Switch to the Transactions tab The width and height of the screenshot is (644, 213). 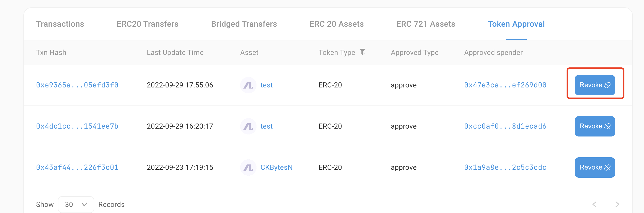(60, 24)
